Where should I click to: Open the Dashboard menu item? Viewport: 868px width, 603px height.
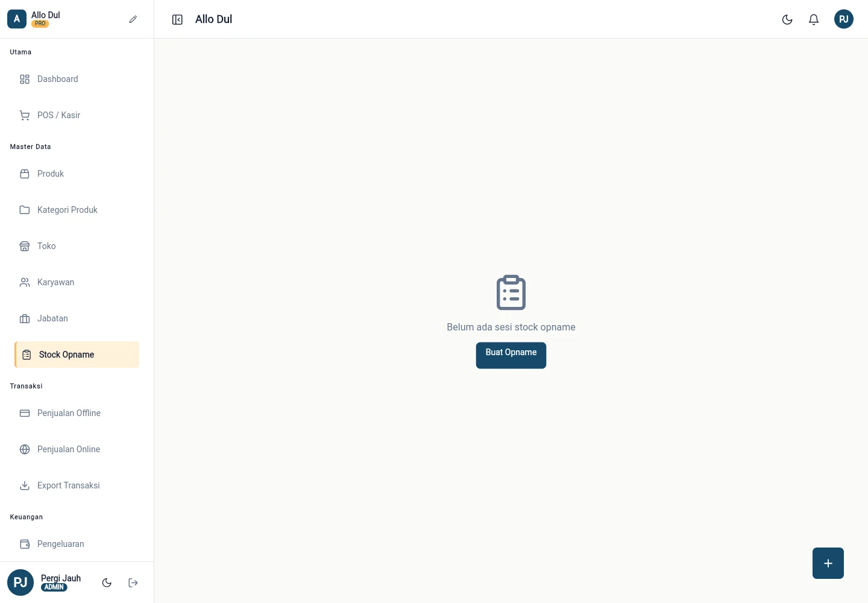pos(77,79)
